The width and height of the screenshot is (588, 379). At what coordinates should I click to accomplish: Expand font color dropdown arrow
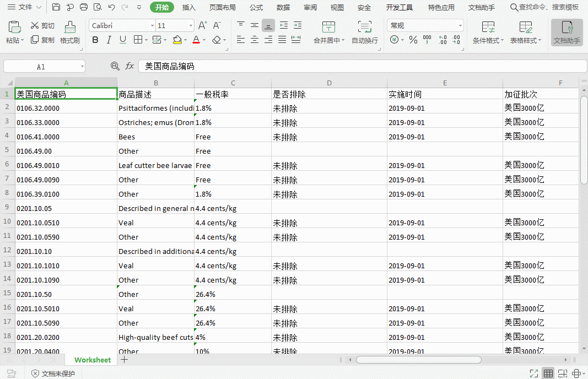tap(204, 40)
